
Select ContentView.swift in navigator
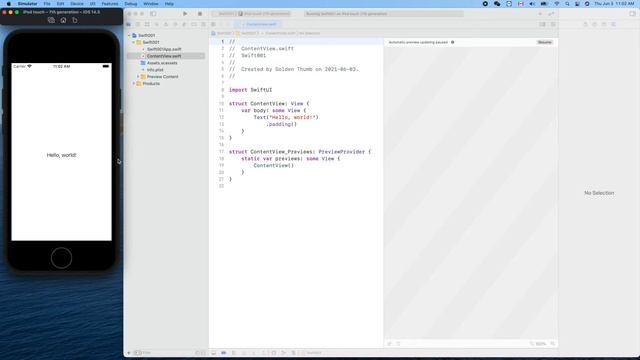(x=164, y=56)
